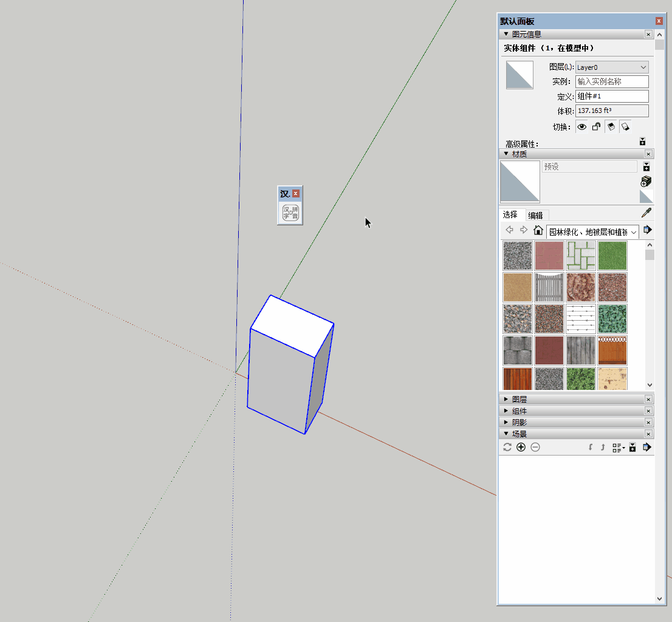This screenshot has height=622, width=672.
Task: Toggle the cast shadows option
Action: (x=611, y=127)
